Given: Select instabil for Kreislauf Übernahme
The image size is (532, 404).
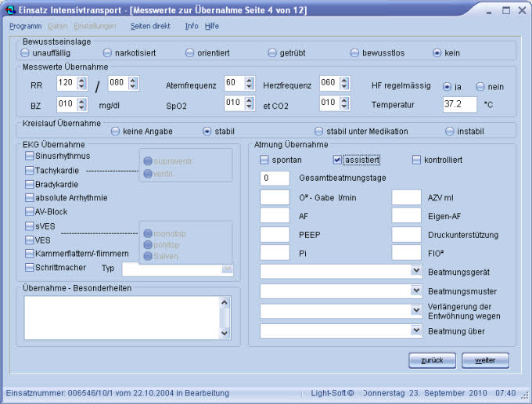Looking at the screenshot, I should [x=450, y=131].
